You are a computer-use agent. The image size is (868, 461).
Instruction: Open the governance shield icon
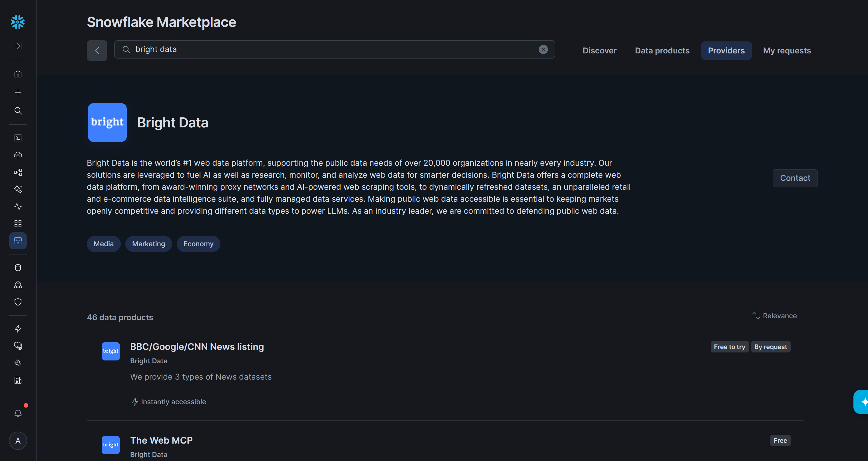pyautogui.click(x=18, y=302)
